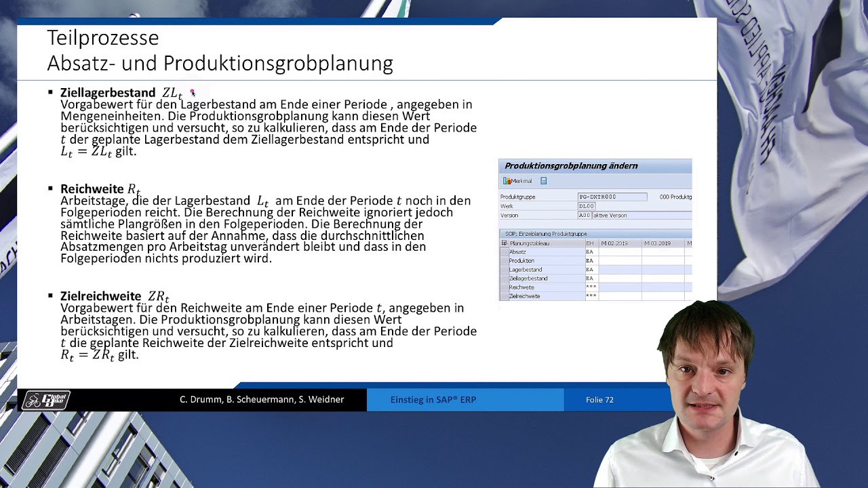Select the Absatz row selector button
This screenshot has width=868, height=488.
[x=504, y=252]
